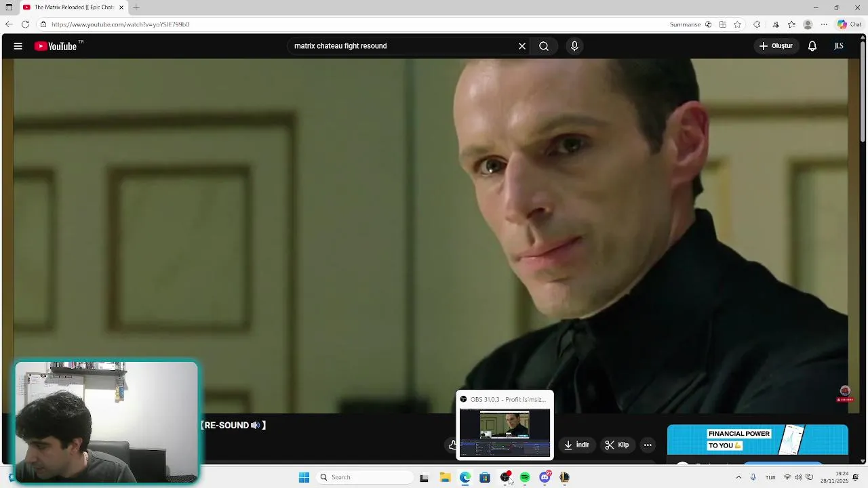This screenshot has width=868, height=488.
Task: Open the Copilot Chat sidebar
Action: (x=850, y=24)
